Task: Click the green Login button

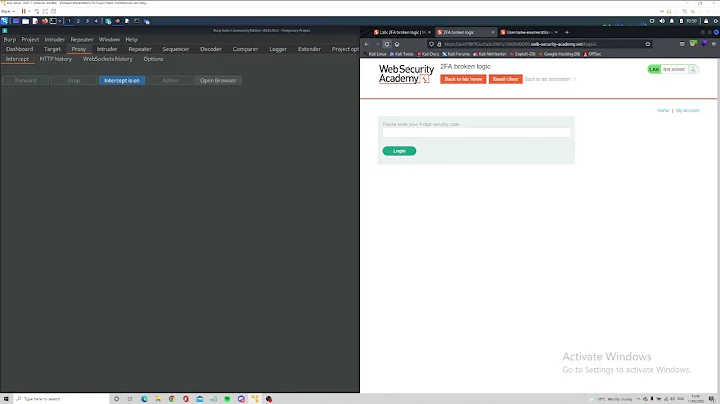Action: point(399,151)
